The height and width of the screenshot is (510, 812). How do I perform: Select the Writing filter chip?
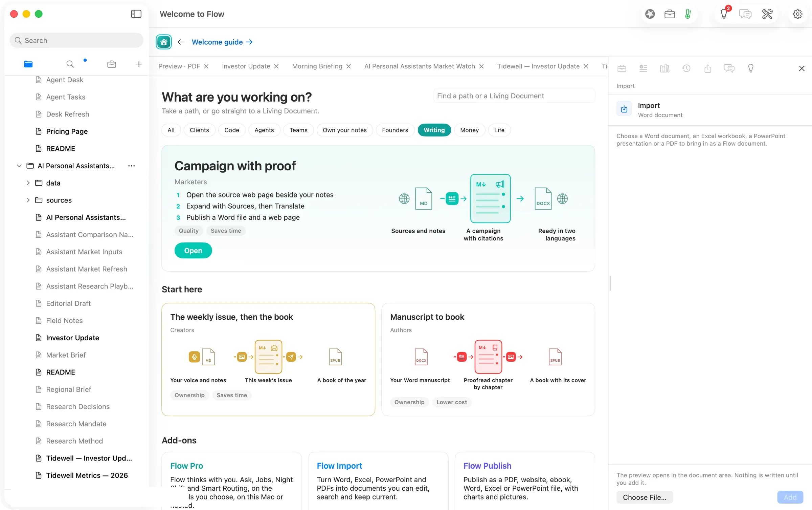[x=434, y=130]
